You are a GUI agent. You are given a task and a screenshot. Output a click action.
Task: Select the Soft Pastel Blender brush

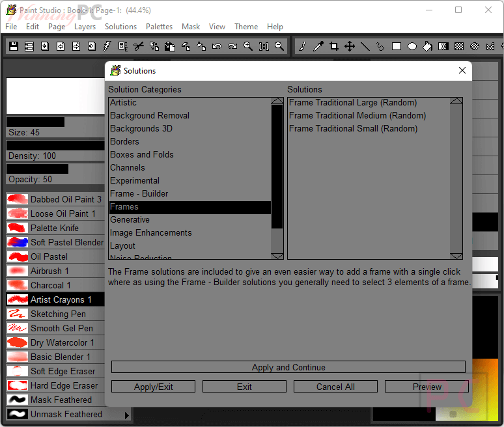coord(55,242)
